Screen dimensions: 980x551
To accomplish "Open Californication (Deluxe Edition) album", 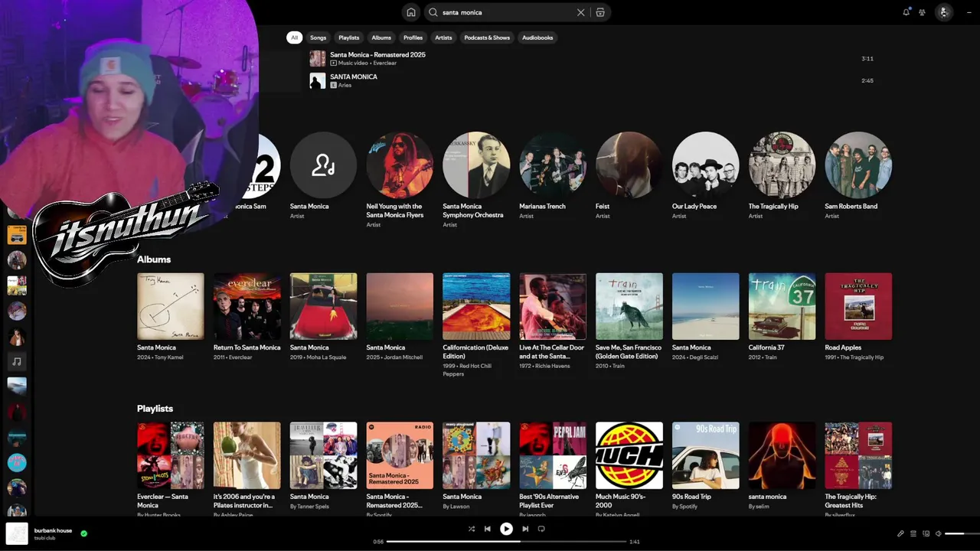I will (x=476, y=306).
